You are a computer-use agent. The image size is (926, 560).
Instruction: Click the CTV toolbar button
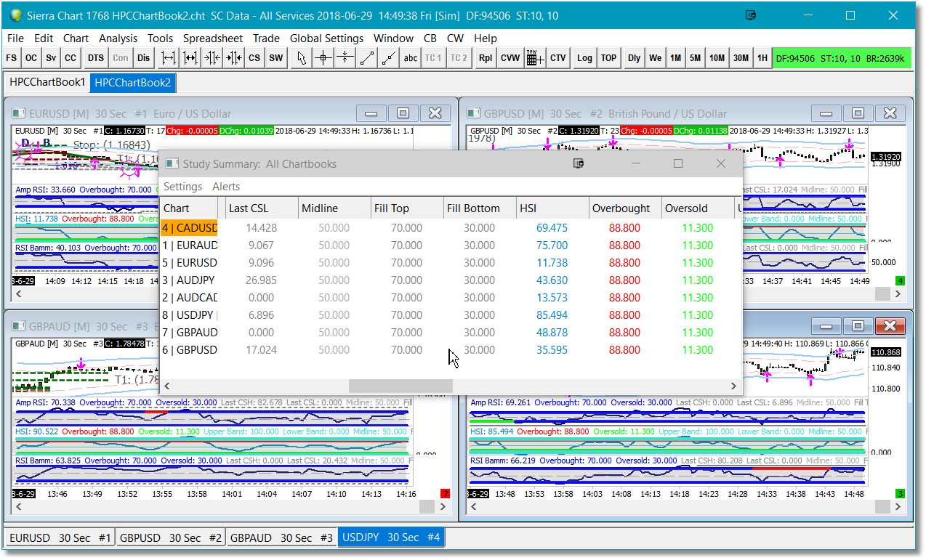(x=558, y=58)
